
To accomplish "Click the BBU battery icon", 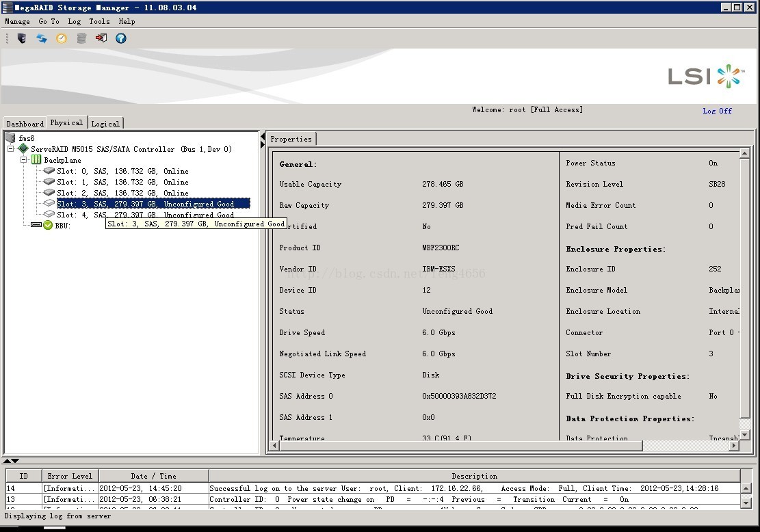I will pyautogui.click(x=36, y=225).
